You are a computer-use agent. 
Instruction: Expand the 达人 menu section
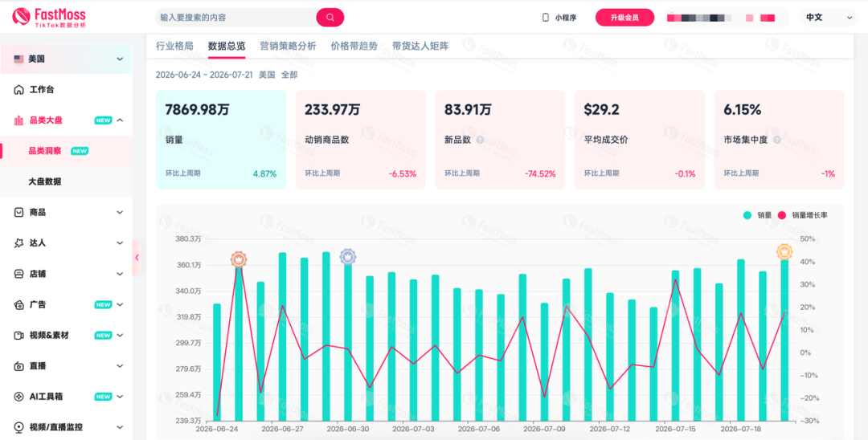(120, 243)
